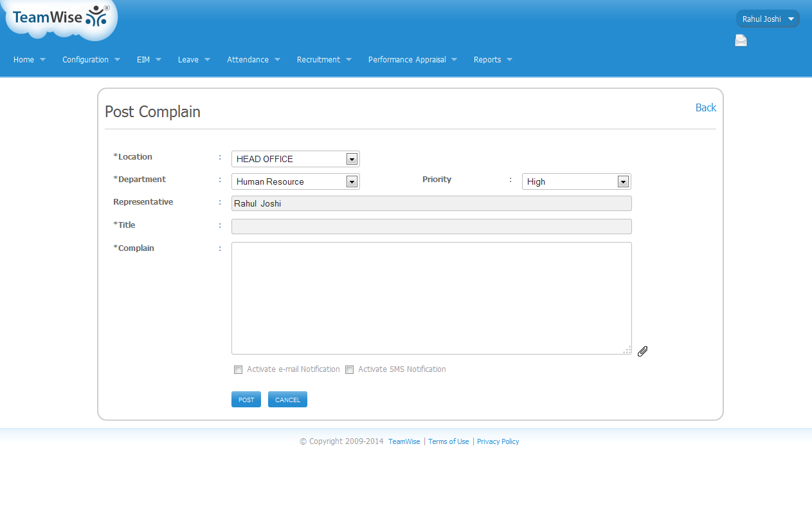Open the Rahul Joshi user menu
The image size is (812, 509).
click(x=768, y=19)
